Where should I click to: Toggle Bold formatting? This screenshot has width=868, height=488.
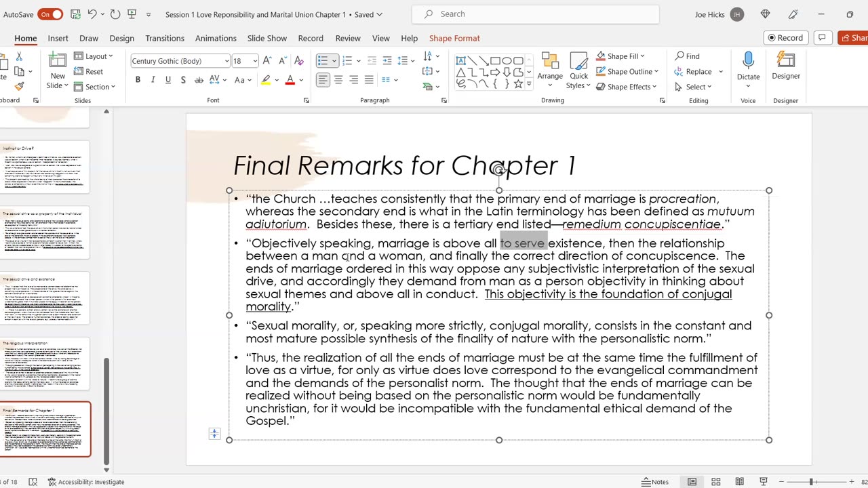click(138, 80)
